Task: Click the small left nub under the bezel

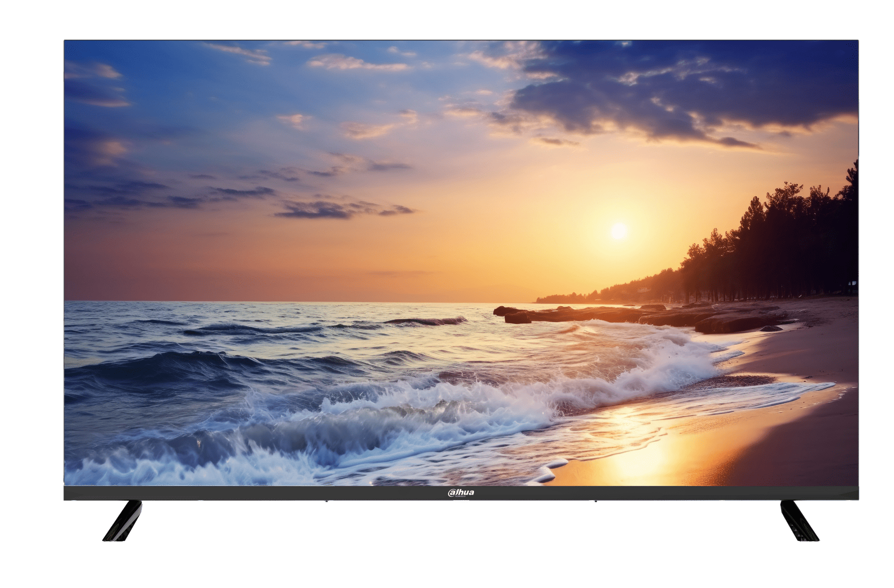Action: pyautogui.click(x=328, y=502)
